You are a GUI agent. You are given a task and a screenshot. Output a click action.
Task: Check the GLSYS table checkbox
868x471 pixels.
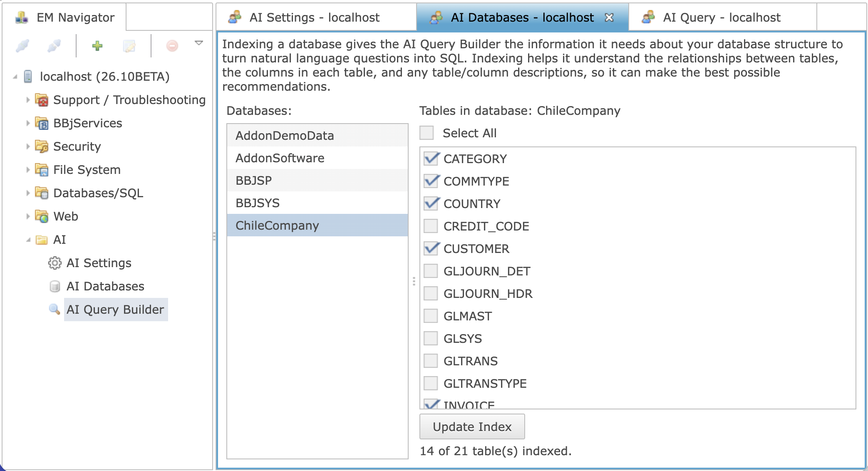431,338
